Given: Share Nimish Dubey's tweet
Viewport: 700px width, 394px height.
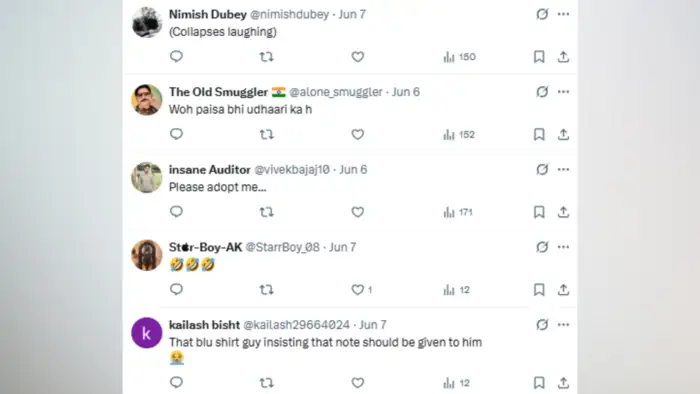Looking at the screenshot, I should point(563,57).
